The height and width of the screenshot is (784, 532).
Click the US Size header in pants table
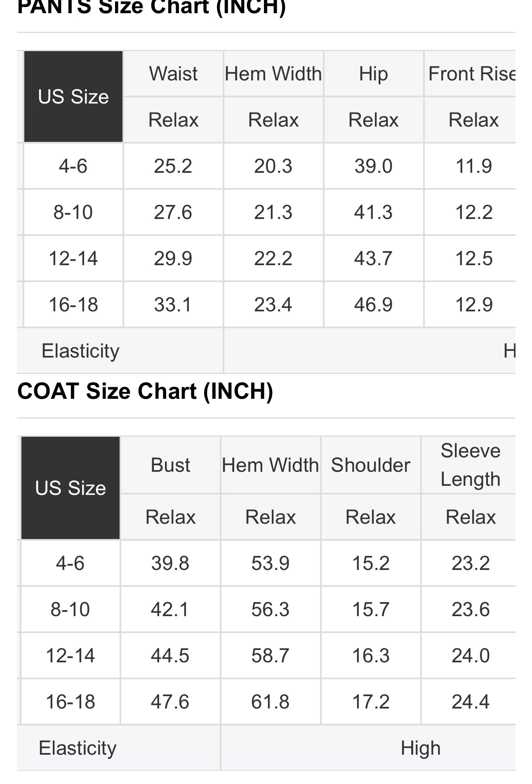73,97
